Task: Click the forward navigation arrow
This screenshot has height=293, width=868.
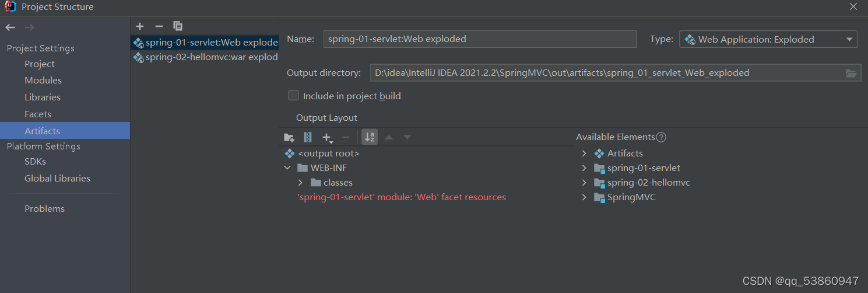Action: [29, 27]
